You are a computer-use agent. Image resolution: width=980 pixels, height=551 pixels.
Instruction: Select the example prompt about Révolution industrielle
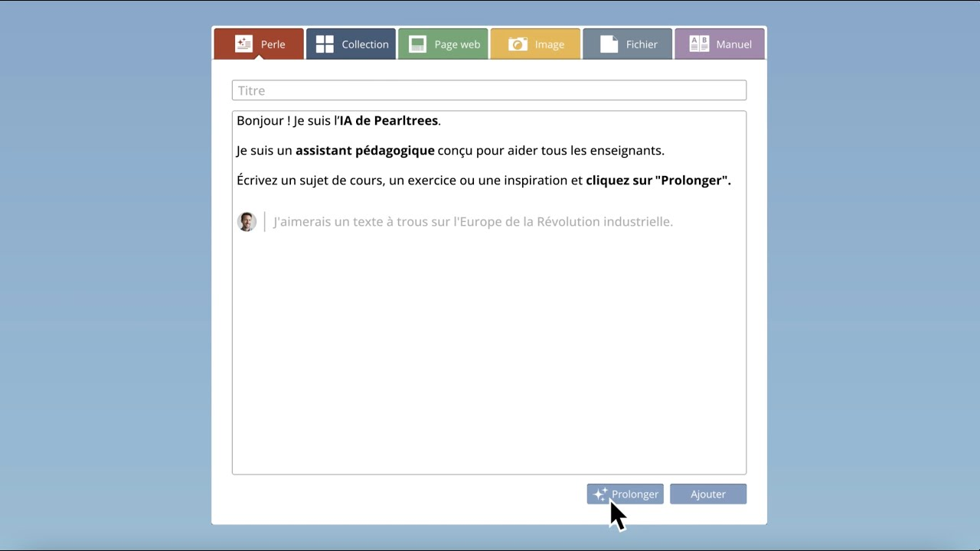(x=472, y=221)
